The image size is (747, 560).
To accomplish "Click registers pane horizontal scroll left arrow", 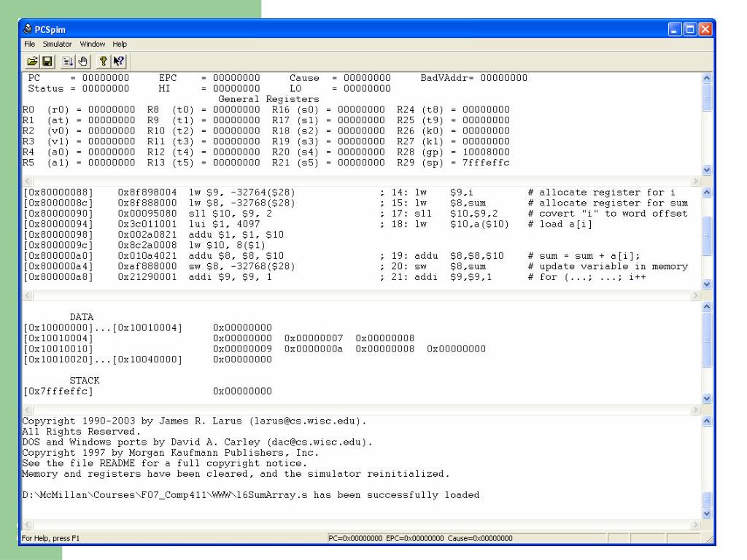I will coord(28,181).
